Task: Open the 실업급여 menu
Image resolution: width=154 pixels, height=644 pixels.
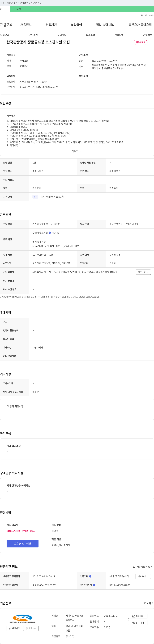Action: [x=76, y=25]
